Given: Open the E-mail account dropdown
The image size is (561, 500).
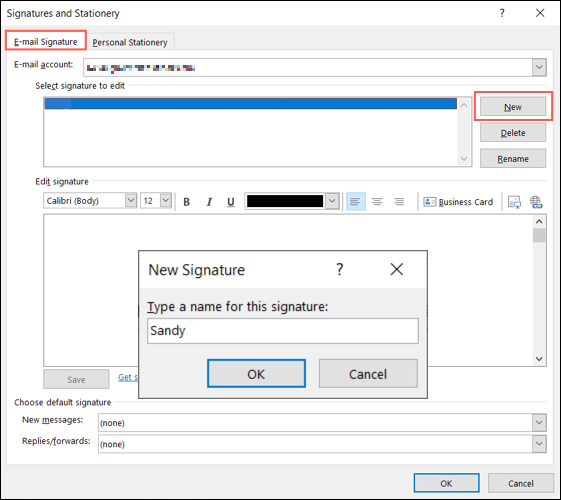Looking at the screenshot, I should point(539,67).
